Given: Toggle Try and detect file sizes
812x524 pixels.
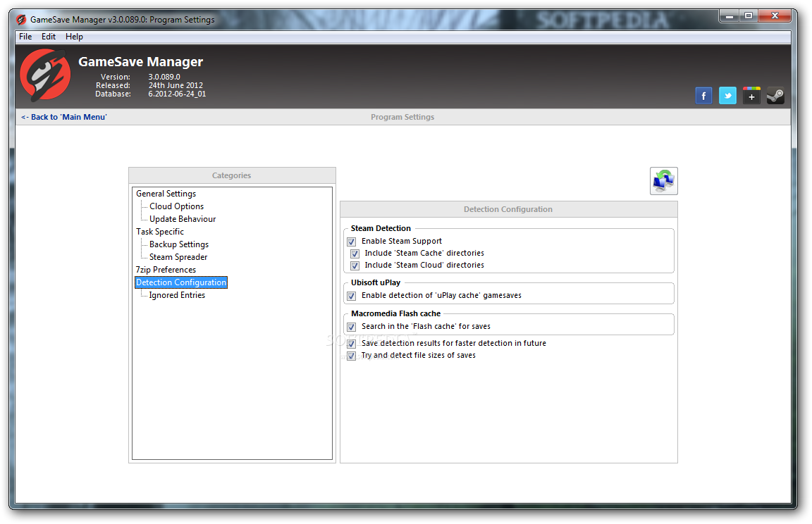Looking at the screenshot, I should pyautogui.click(x=352, y=356).
